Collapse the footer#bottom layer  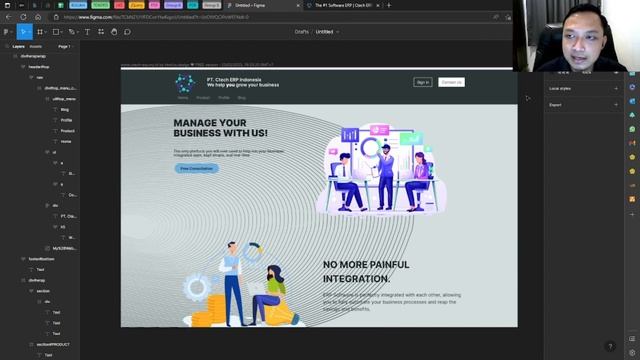coord(23,259)
